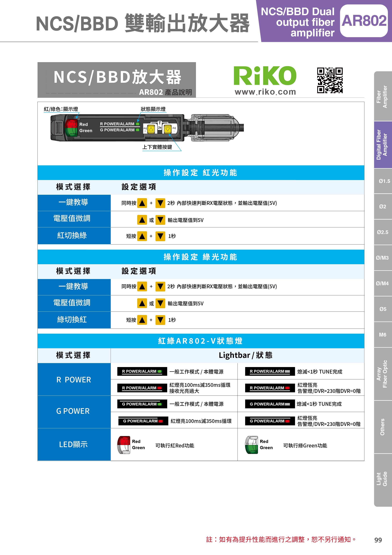Select the Fiber Amplifier side tab

click(x=383, y=96)
